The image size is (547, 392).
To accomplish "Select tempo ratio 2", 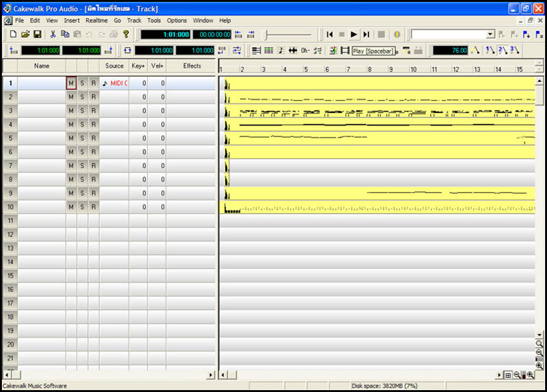I will pyautogui.click(x=503, y=50).
